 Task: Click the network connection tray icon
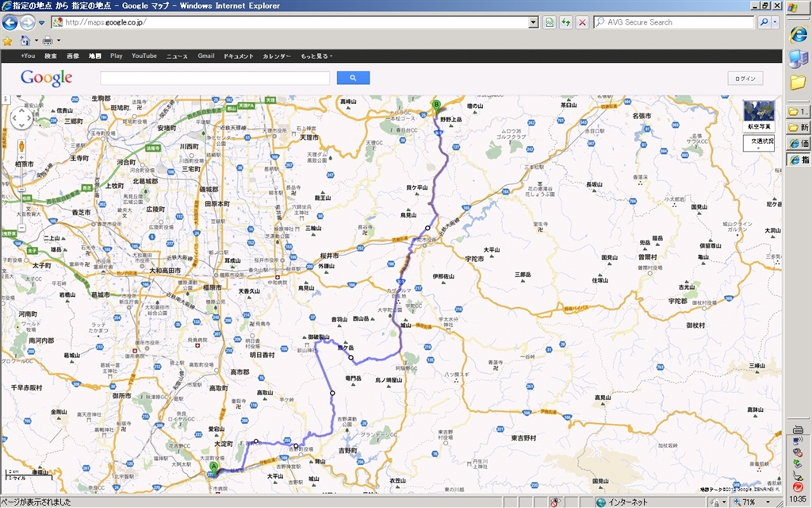[798, 441]
